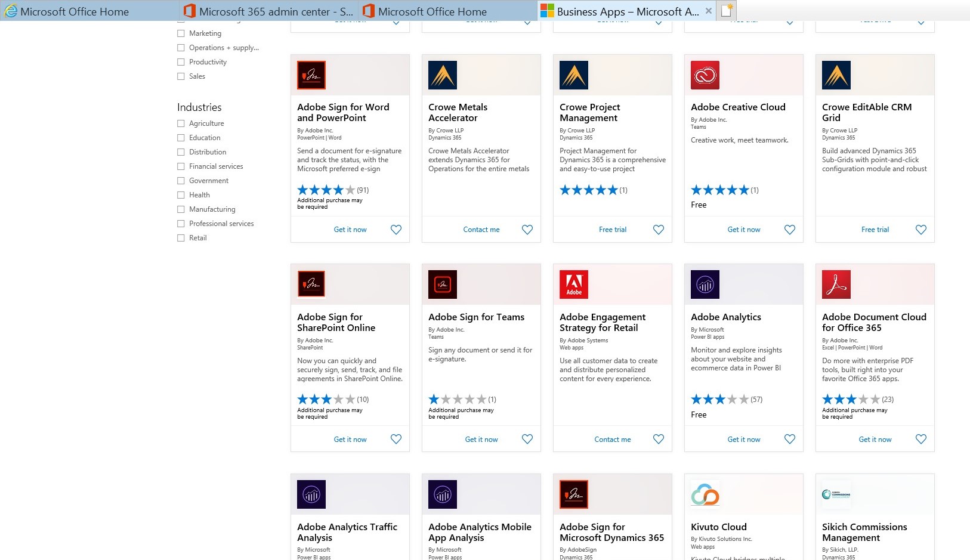Check the Financial services checkbox
The width and height of the screenshot is (970, 560).
click(181, 166)
